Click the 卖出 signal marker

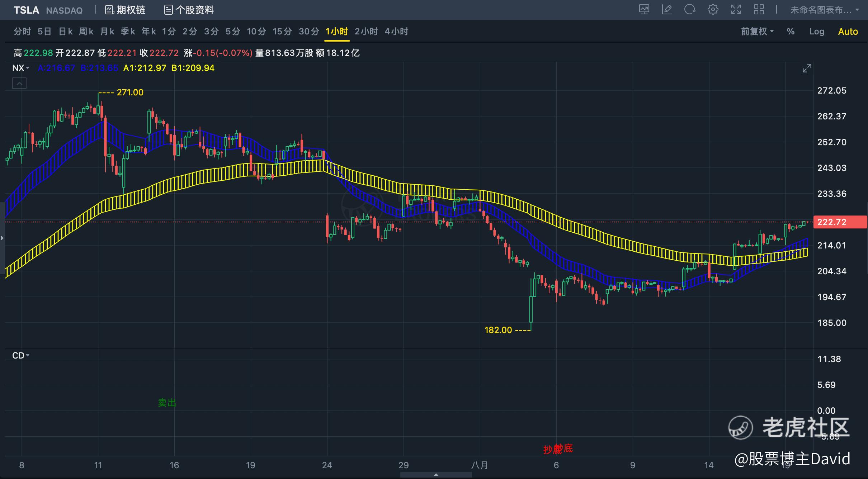click(167, 403)
